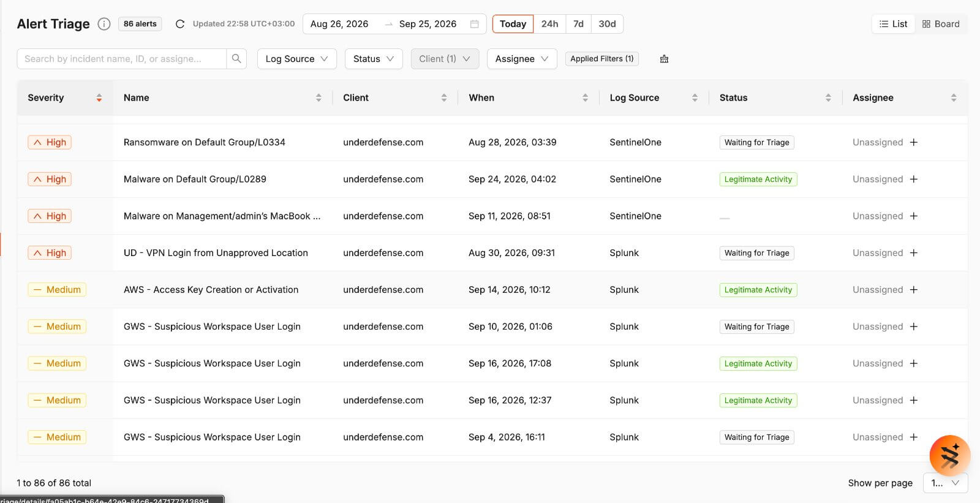Sort by Name column arrows
This screenshot has width=980, height=503.
(318, 98)
